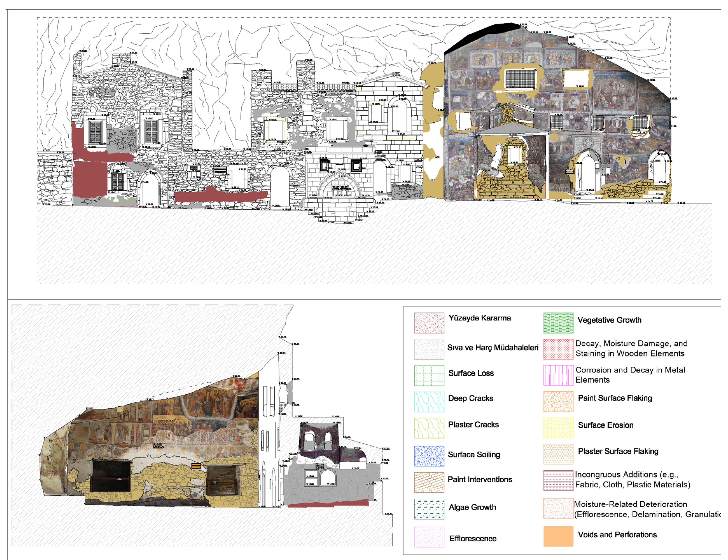This screenshot has height=560, width=728.
Task: Click the Efflorescence pink legend swatch
Action: [x=429, y=537]
